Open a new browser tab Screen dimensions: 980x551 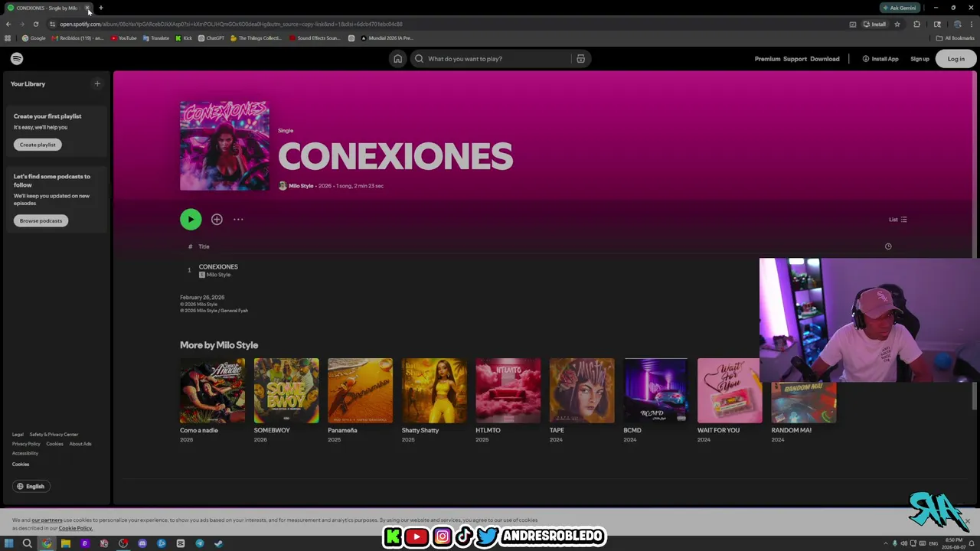(x=100, y=8)
